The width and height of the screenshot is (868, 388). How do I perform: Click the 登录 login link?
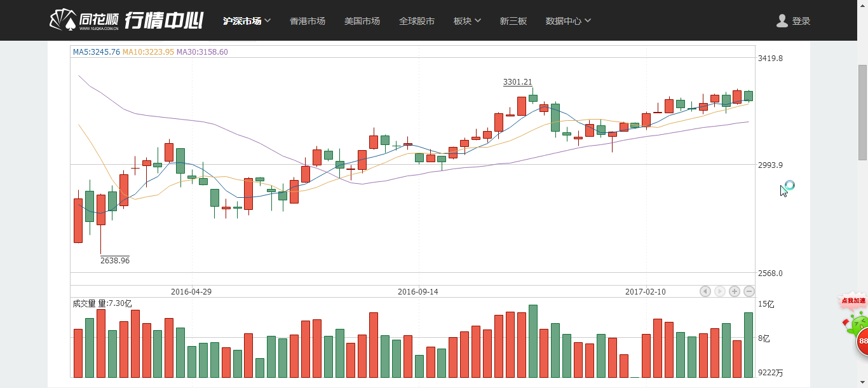click(x=801, y=21)
